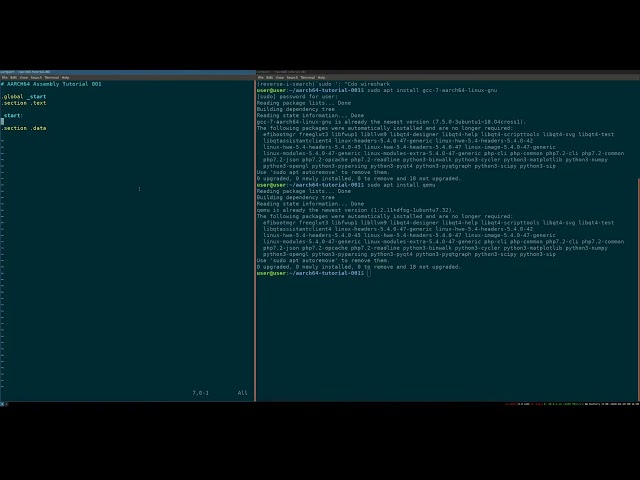640x480 pixels.
Task: Click the "No battery" status bar entry
Action: [592, 404]
